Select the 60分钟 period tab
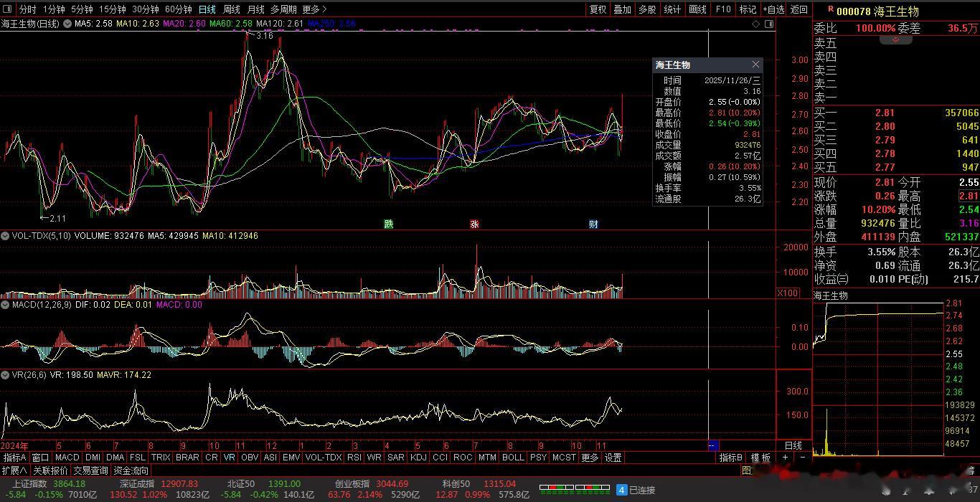Image resolution: width=980 pixels, height=502 pixels. click(x=178, y=9)
